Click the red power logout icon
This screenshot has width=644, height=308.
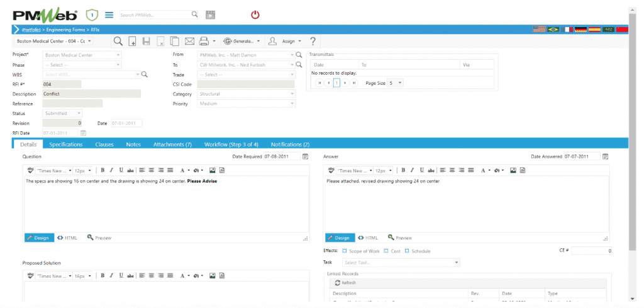pos(255,15)
